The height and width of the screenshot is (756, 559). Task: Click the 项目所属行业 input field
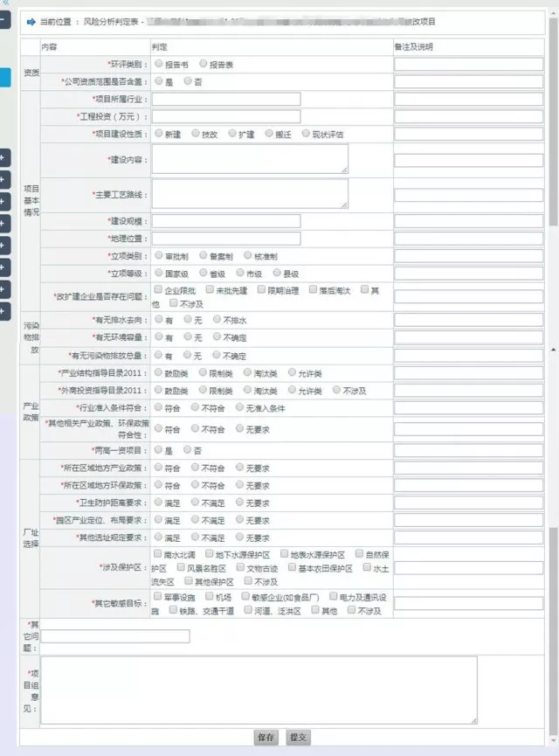pos(225,99)
